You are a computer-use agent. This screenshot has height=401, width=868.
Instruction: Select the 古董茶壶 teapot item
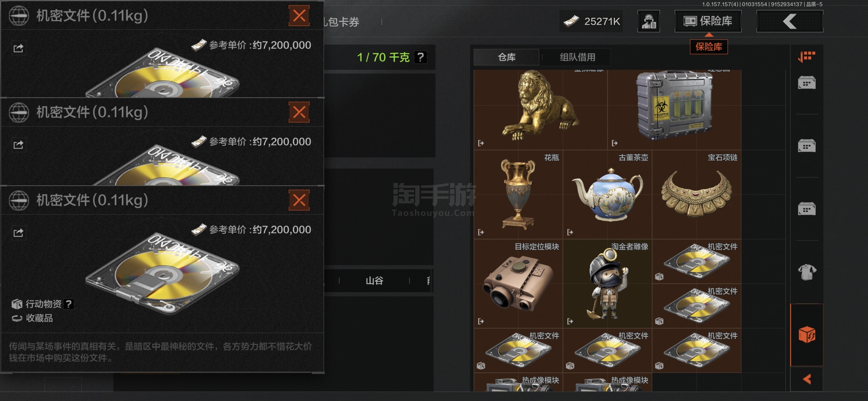608,195
